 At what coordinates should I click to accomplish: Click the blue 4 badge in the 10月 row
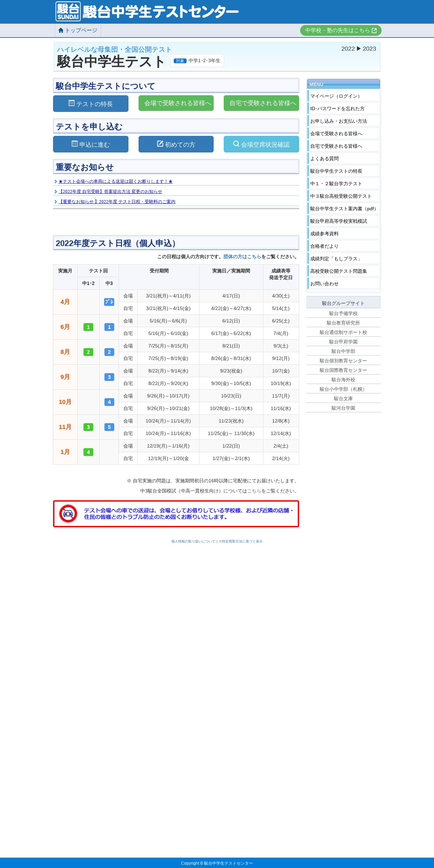(x=109, y=402)
